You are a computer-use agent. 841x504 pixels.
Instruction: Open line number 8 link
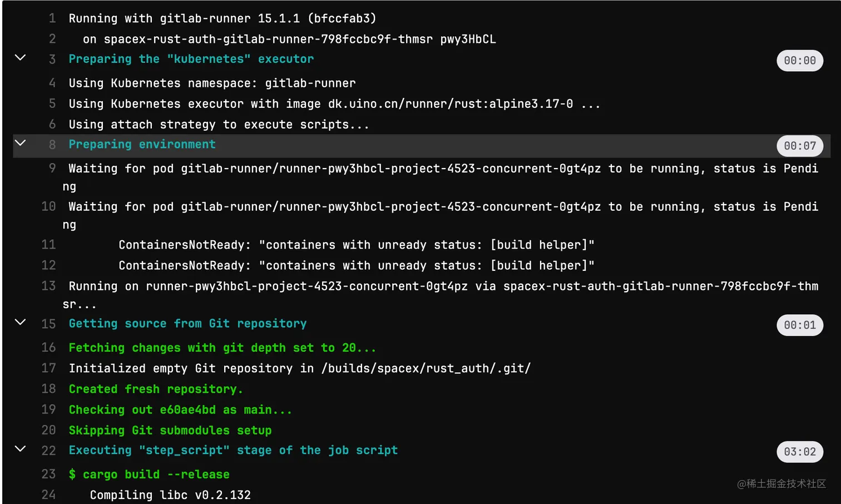[52, 145]
